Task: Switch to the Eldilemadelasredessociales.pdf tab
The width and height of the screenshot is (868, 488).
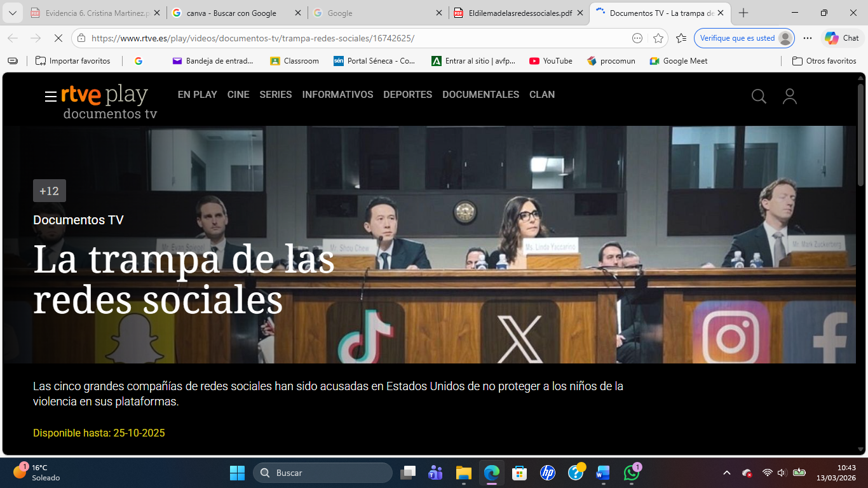Action: [x=519, y=13]
